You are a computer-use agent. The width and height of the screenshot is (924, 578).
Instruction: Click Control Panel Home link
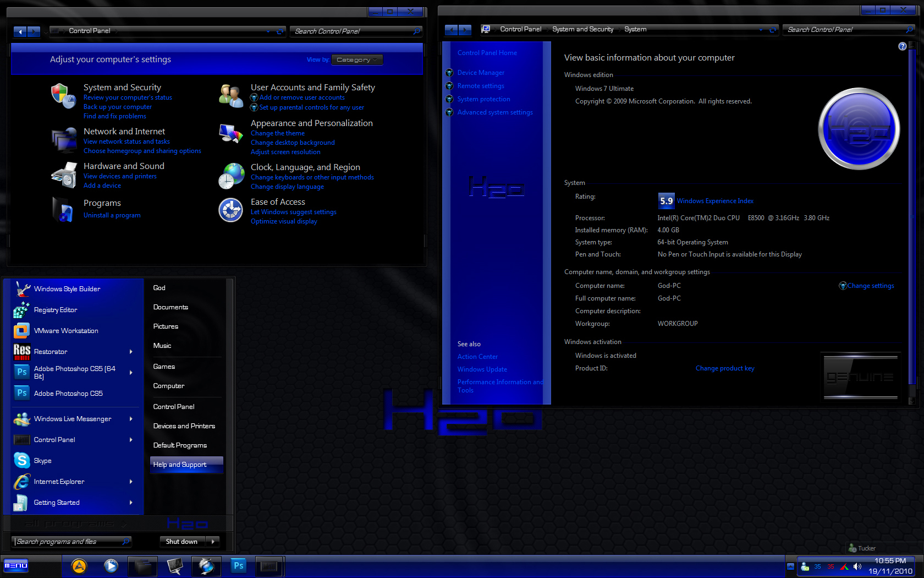(487, 53)
